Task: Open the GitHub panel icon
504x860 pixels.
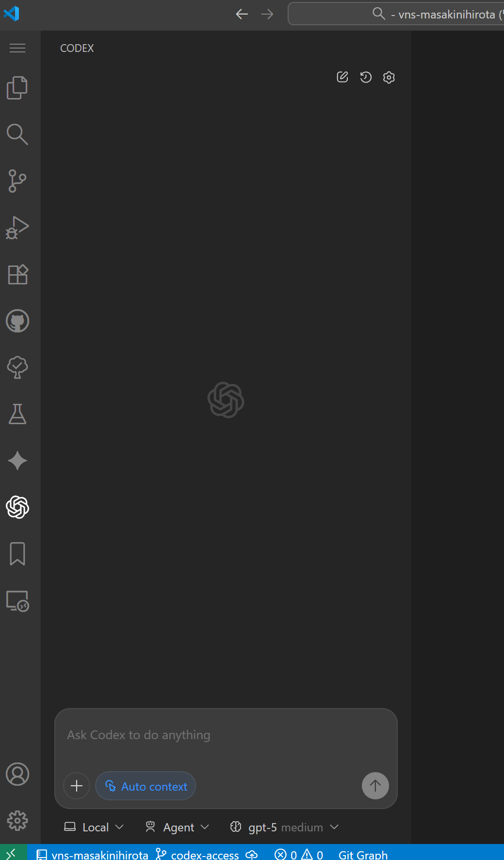Action: (x=17, y=321)
